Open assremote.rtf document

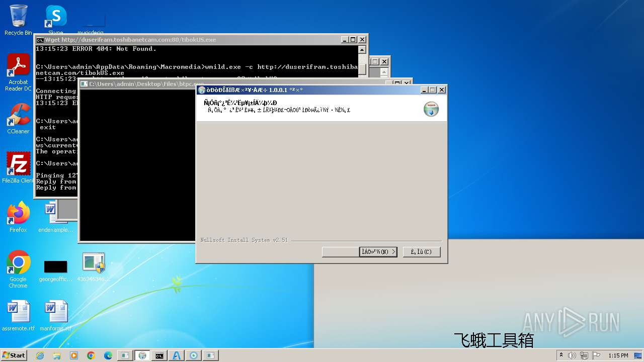pos(18,316)
